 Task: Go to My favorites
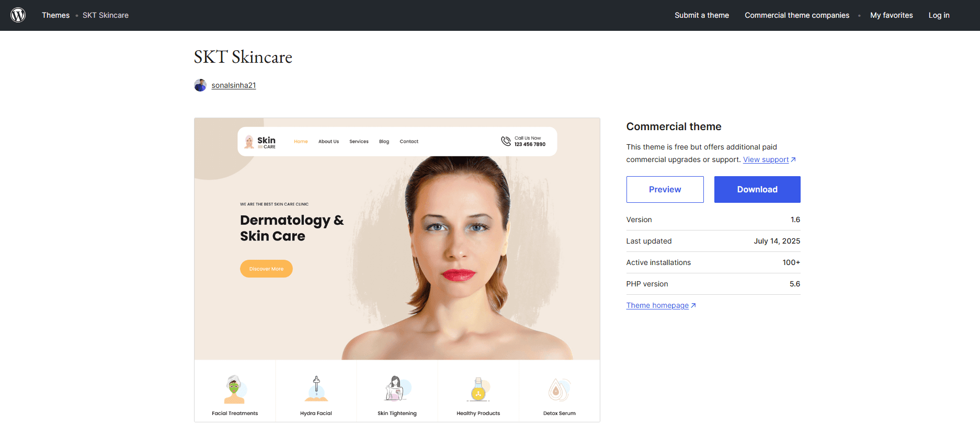[x=892, y=15]
